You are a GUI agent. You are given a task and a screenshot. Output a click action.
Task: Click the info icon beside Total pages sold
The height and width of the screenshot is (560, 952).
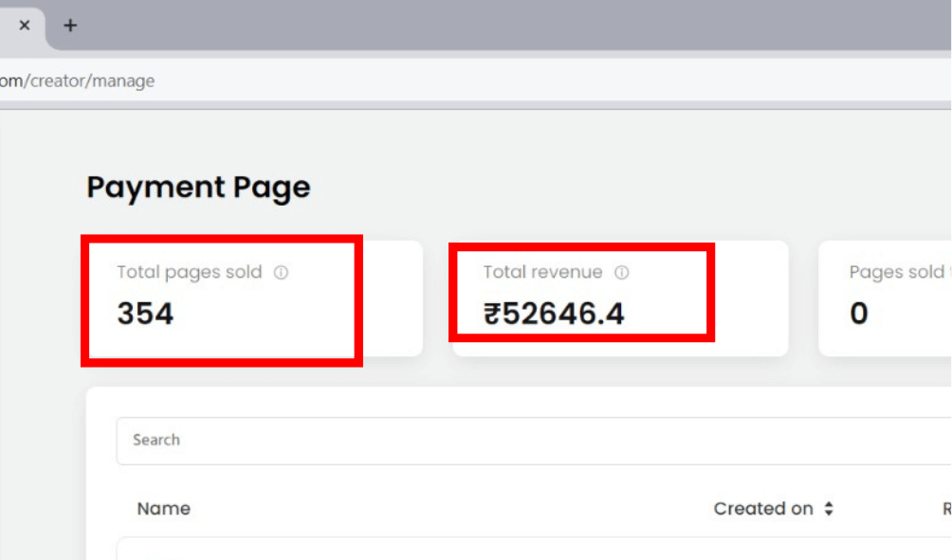[x=281, y=273]
